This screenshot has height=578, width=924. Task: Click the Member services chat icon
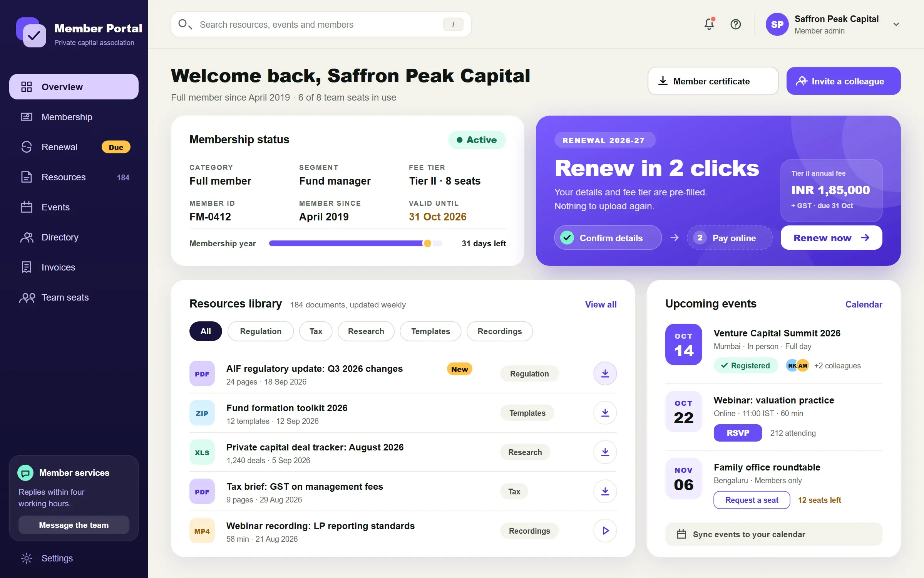click(25, 473)
